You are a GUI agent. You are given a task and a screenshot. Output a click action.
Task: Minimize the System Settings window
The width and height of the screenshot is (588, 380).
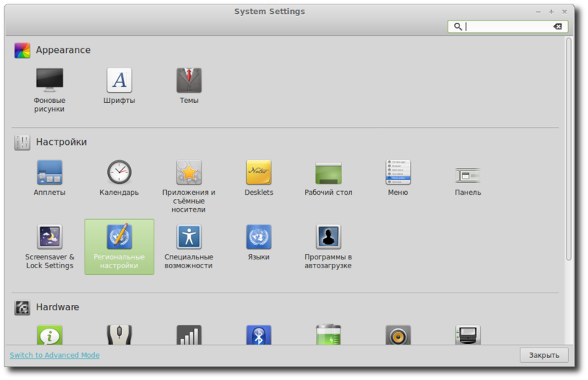click(x=538, y=12)
